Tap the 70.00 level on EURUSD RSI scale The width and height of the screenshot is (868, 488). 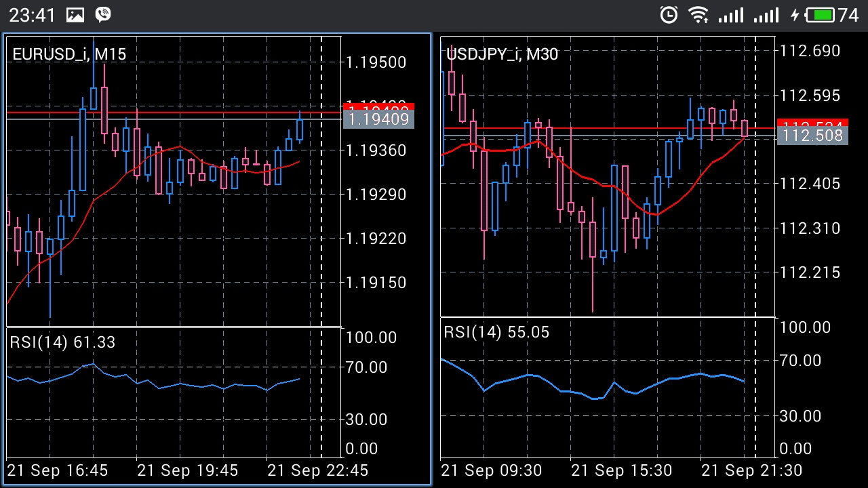coord(367,367)
